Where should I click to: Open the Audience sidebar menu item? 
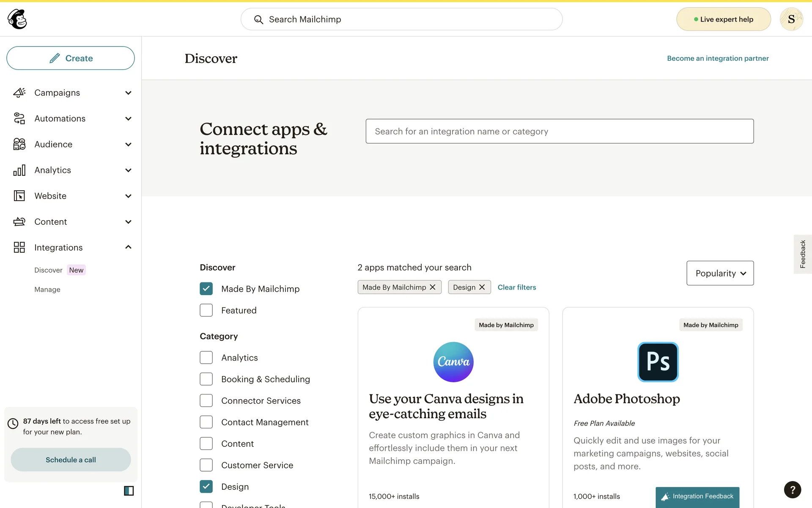point(53,144)
